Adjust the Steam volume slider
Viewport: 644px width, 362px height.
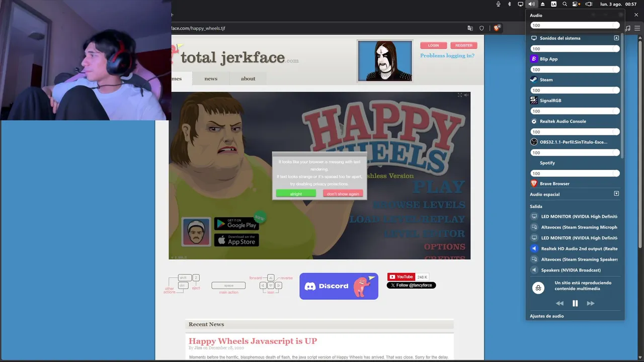575,90
